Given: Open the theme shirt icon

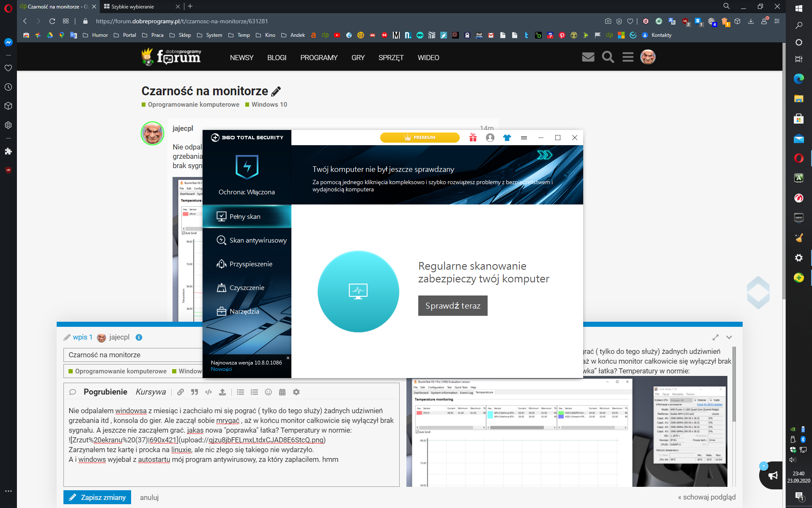Looking at the screenshot, I should [x=507, y=138].
